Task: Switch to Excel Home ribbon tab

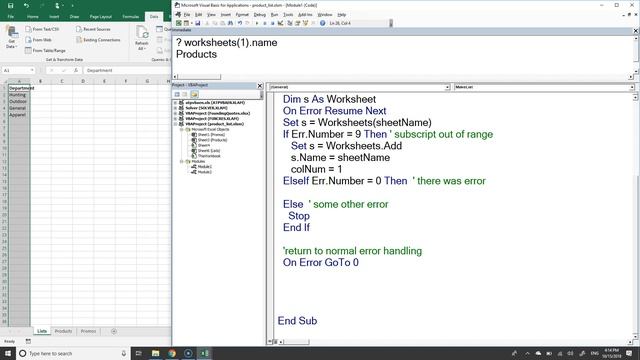Action: pos(33,17)
